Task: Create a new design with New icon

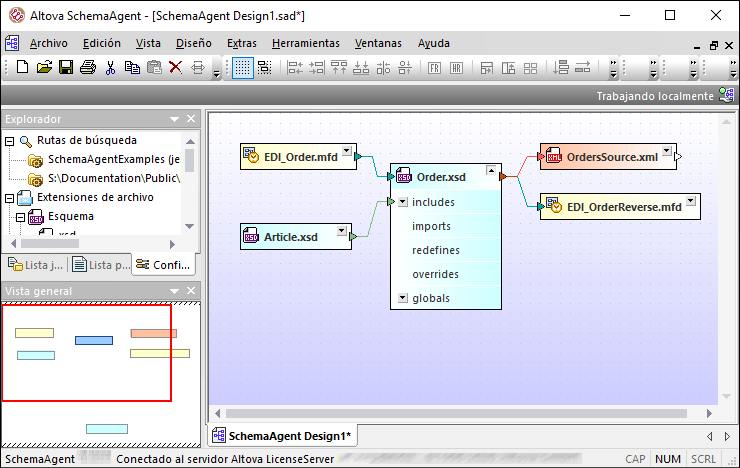Action: click(23, 68)
